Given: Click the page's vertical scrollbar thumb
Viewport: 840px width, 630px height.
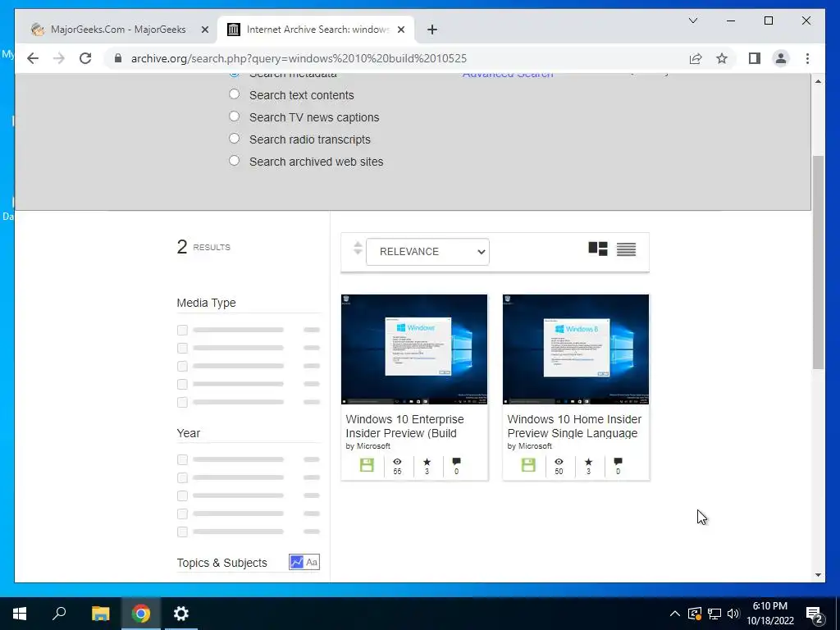Looking at the screenshot, I should tap(818, 262).
